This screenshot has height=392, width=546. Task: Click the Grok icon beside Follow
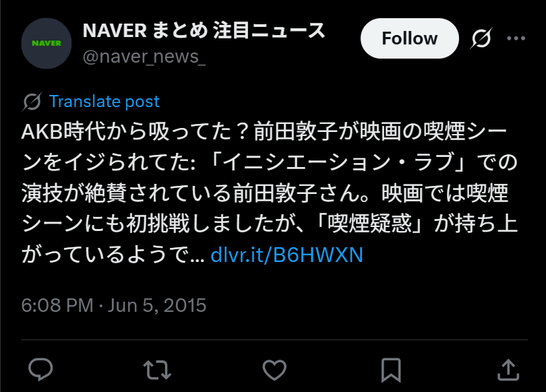tap(481, 38)
